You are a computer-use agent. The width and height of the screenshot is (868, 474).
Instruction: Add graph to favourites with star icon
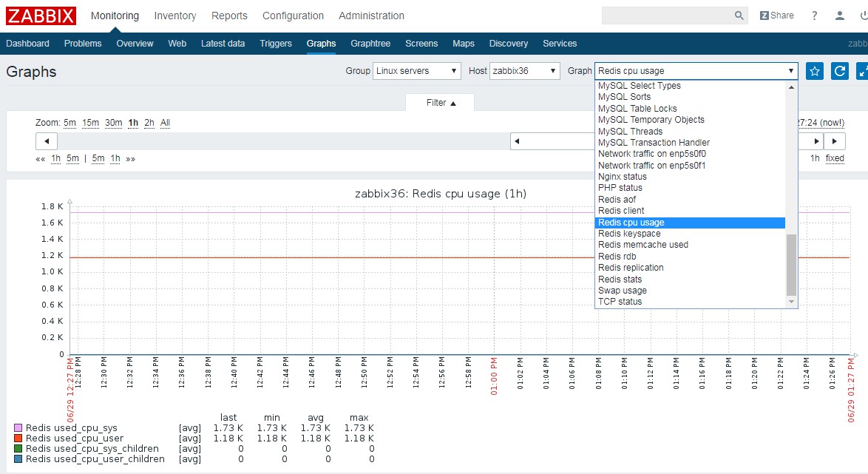point(814,71)
